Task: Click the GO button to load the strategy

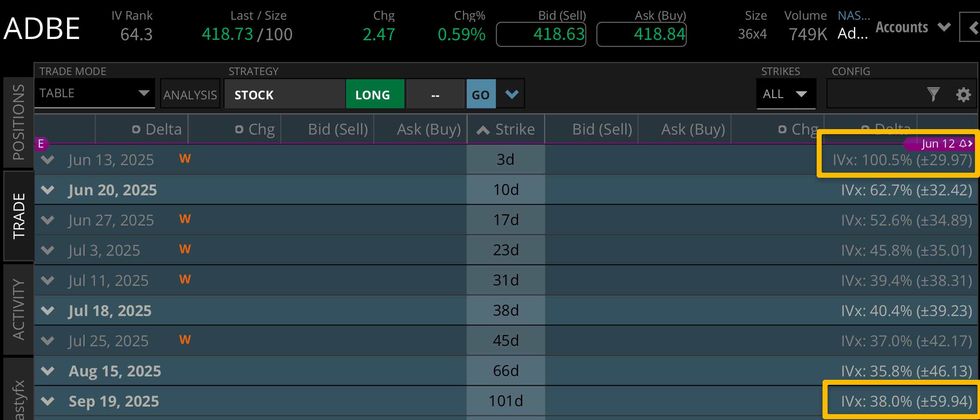Action: tap(481, 94)
